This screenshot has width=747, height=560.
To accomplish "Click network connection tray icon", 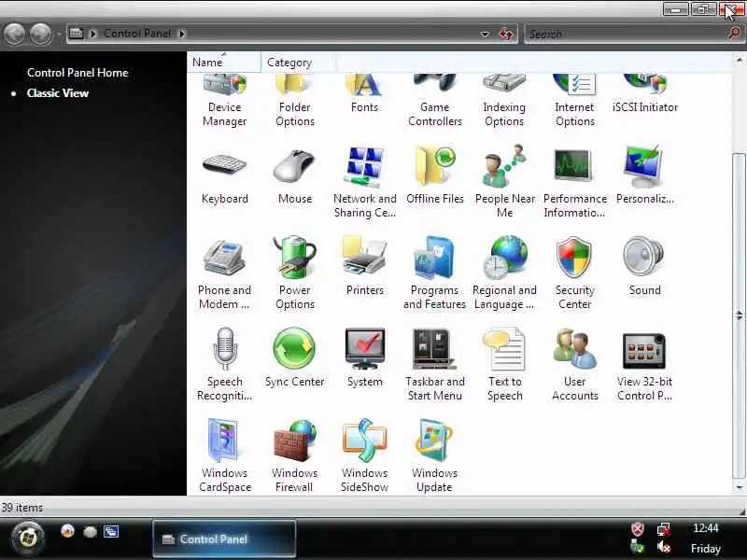I will [663, 528].
